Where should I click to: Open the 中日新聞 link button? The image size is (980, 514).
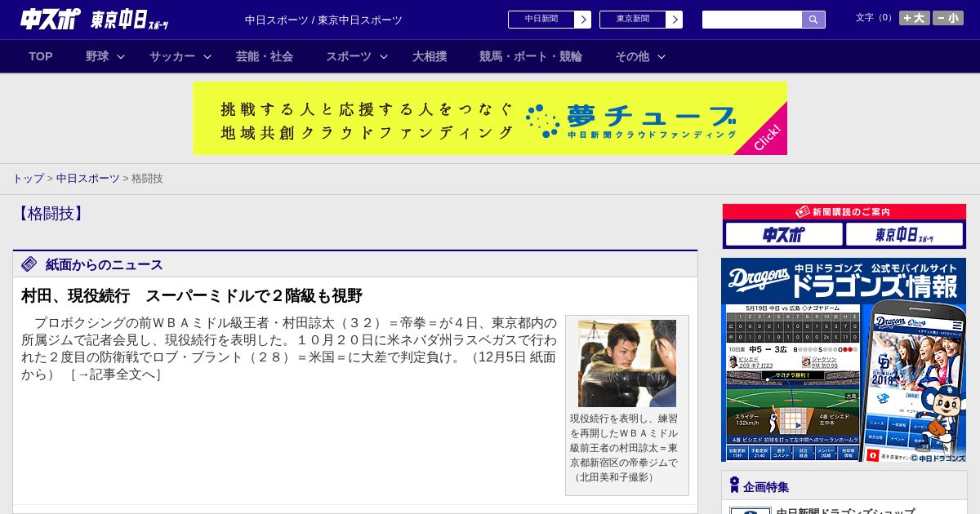(x=541, y=20)
